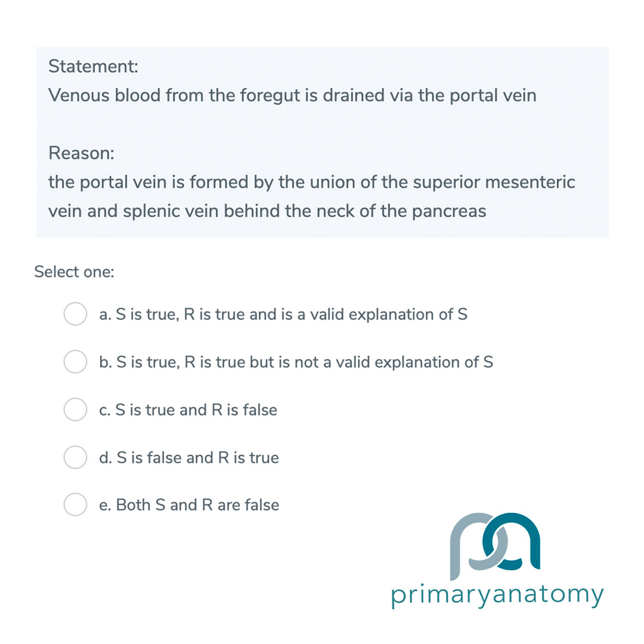Image resolution: width=644 pixels, height=644 pixels.
Task: Choose 'S is true and R is false'
Action: click(188, 410)
